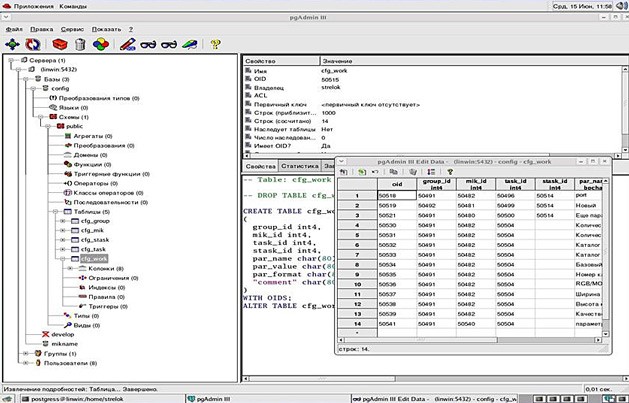This screenshot has height=403, width=629.
Task: Click cell 50518 in oid column
Action: [x=397, y=195]
